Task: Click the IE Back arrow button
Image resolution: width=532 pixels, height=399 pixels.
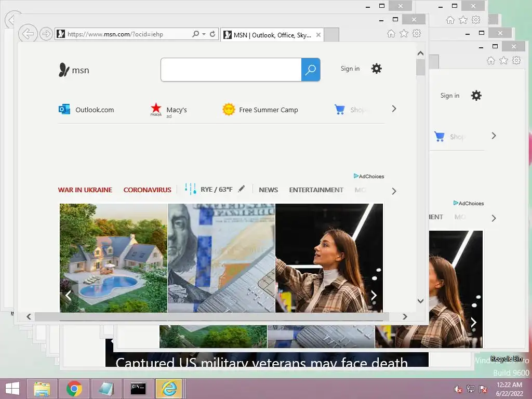Action: [x=28, y=34]
